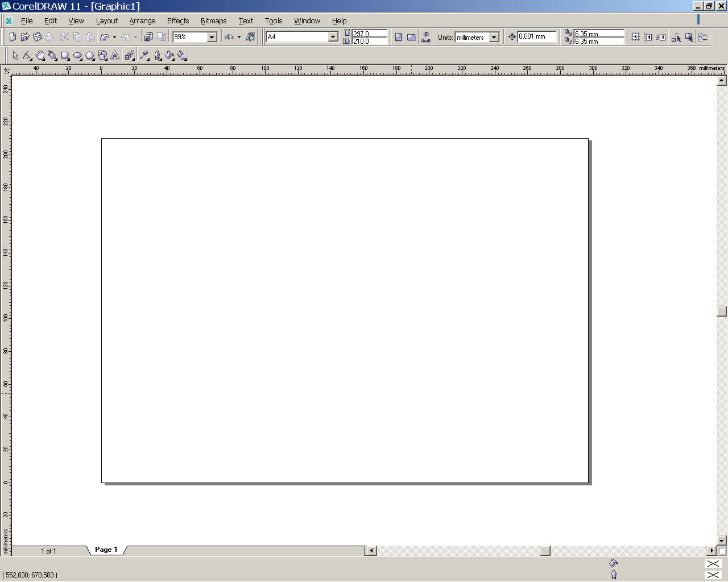Click the horizontal scrollbar left arrow

[x=371, y=550]
